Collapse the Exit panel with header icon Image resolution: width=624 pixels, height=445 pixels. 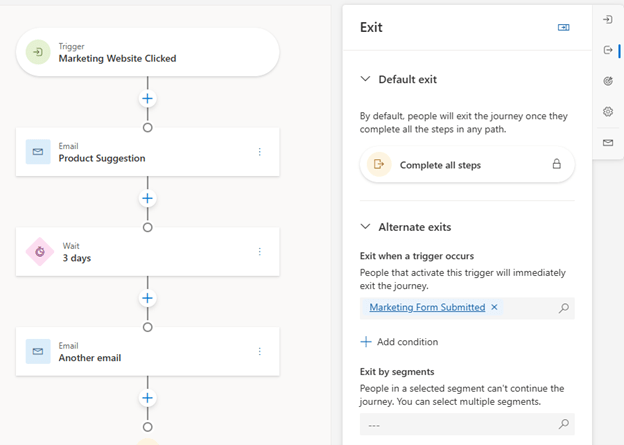point(564,28)
